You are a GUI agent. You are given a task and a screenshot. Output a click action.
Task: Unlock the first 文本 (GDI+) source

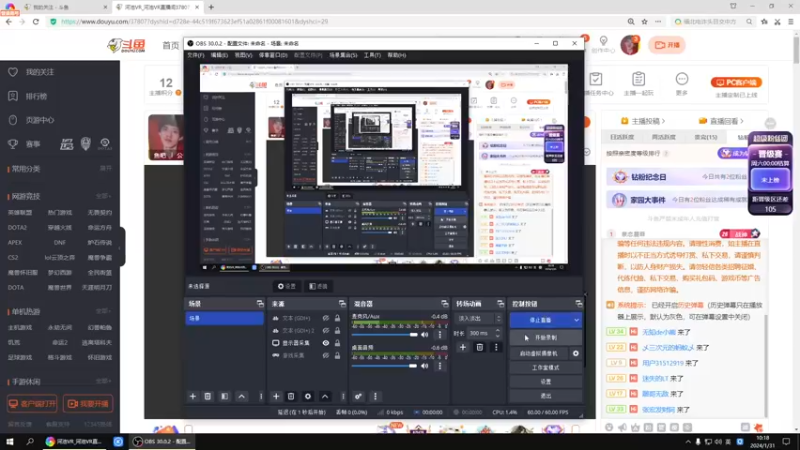[337, 318]
